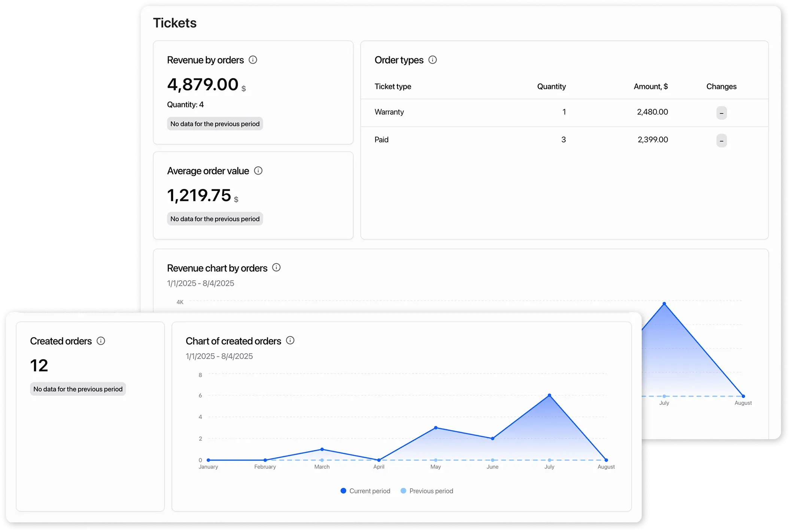Click the Chart of created orders info icon
Viewport: 790px width, 532px height.
(x=290, y=341)
